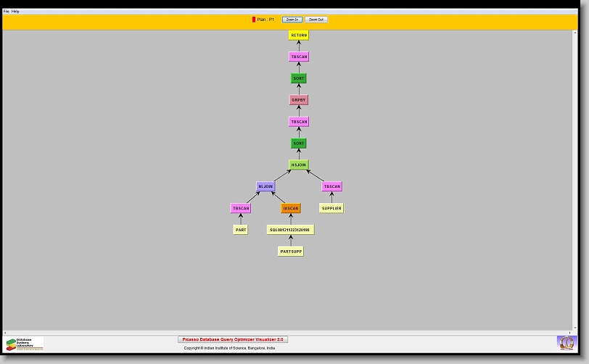Viewport: 589px width, 364px height.
Task: Select the HSJOIN operator node
Action: click(x=299, y=165)
